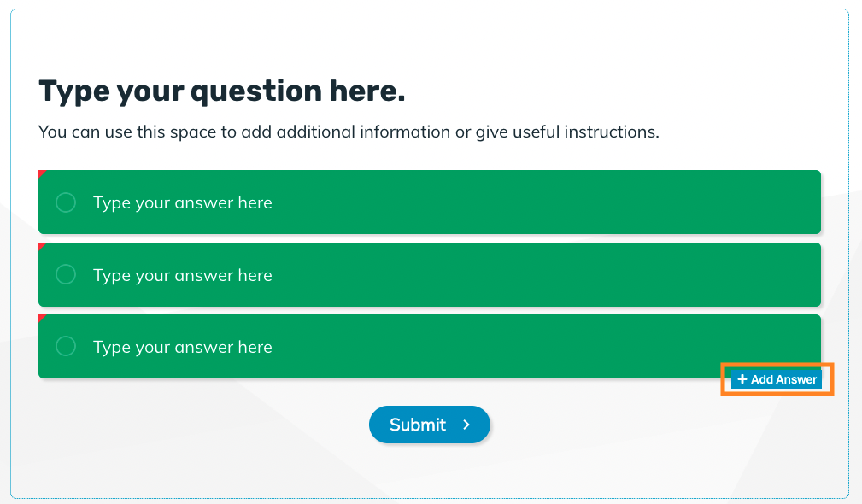Click the red corner marker on third answer
The height and width of the screenshot is (504, 862).
tap(41, 319)
